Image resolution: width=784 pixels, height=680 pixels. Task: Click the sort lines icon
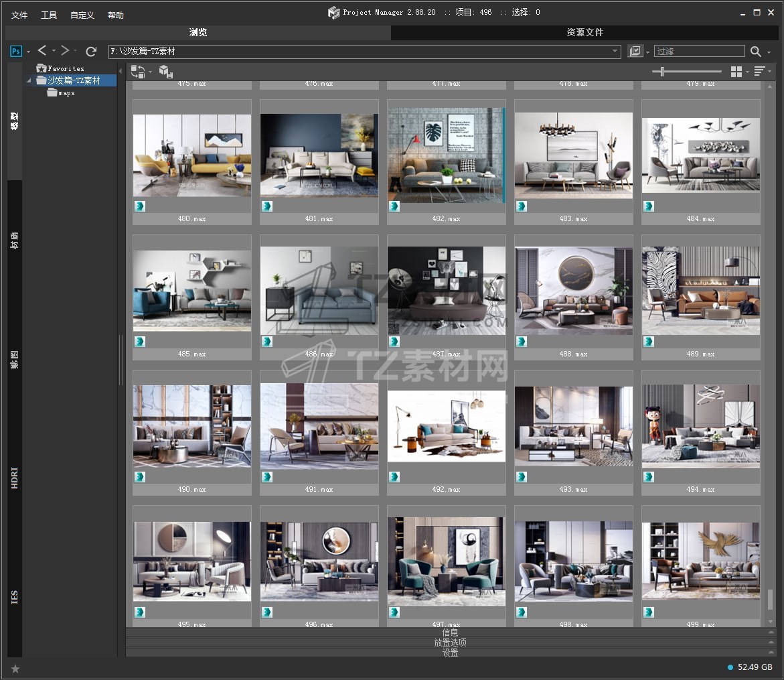759,71
